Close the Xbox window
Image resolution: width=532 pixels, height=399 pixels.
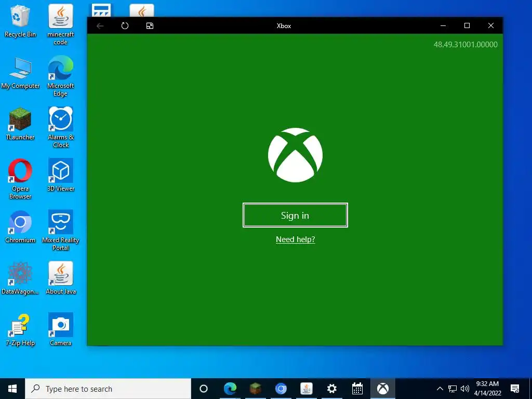(490, 26)
